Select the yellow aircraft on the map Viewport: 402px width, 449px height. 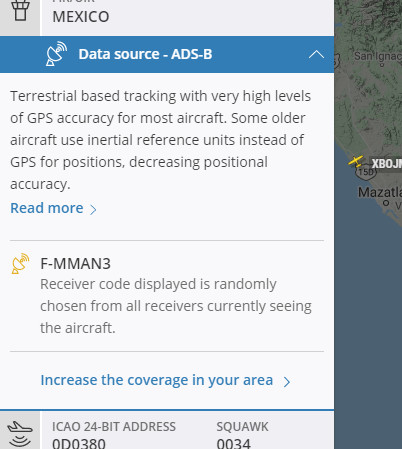point(356,161)
